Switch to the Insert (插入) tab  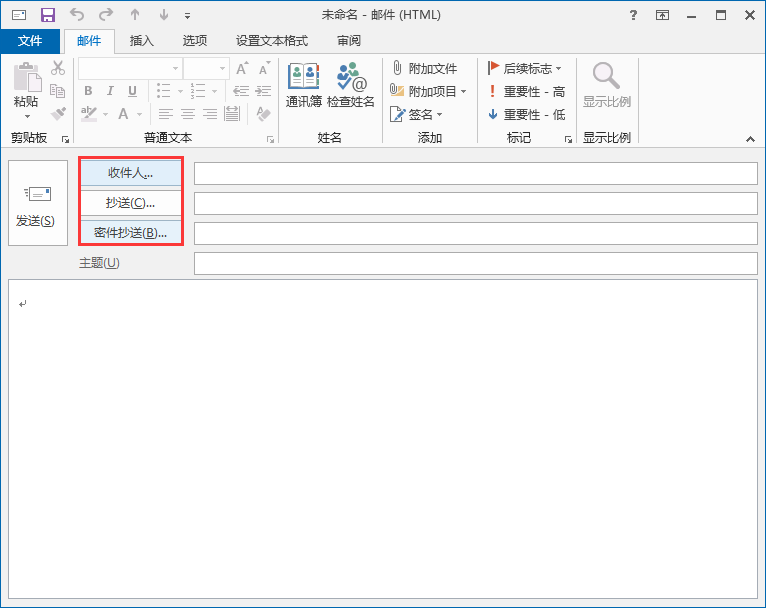(x=142, y=41)
